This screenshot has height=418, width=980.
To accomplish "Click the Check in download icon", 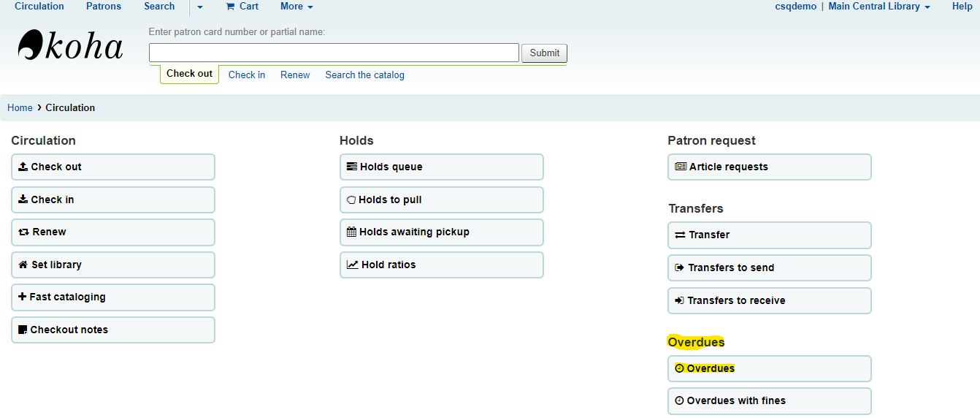I will [x=23, y=199].
